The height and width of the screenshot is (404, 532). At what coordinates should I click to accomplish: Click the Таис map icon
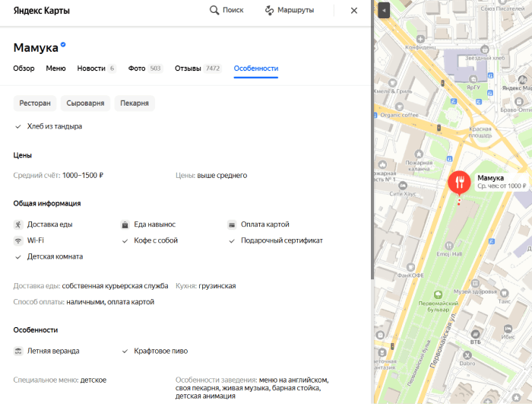point(505,293)
